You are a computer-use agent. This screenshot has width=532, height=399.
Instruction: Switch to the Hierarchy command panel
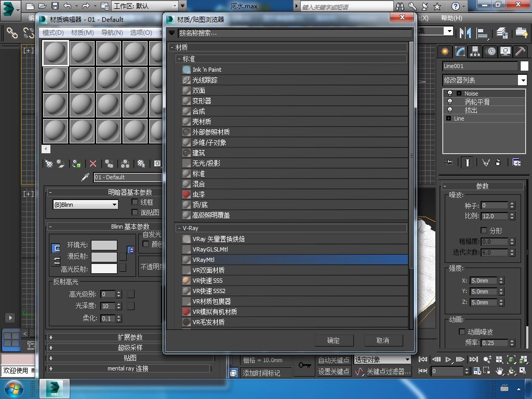475,51
